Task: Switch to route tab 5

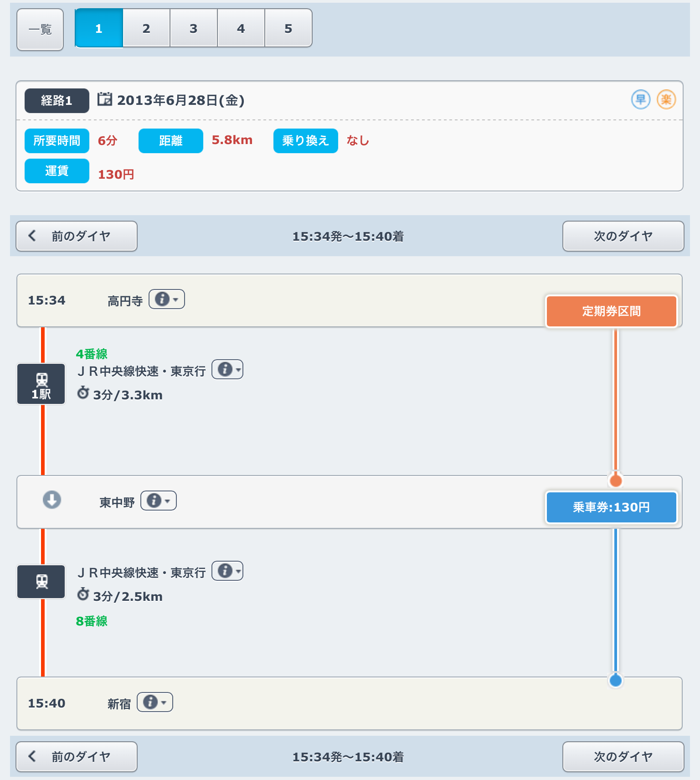Action: (288, 28)
